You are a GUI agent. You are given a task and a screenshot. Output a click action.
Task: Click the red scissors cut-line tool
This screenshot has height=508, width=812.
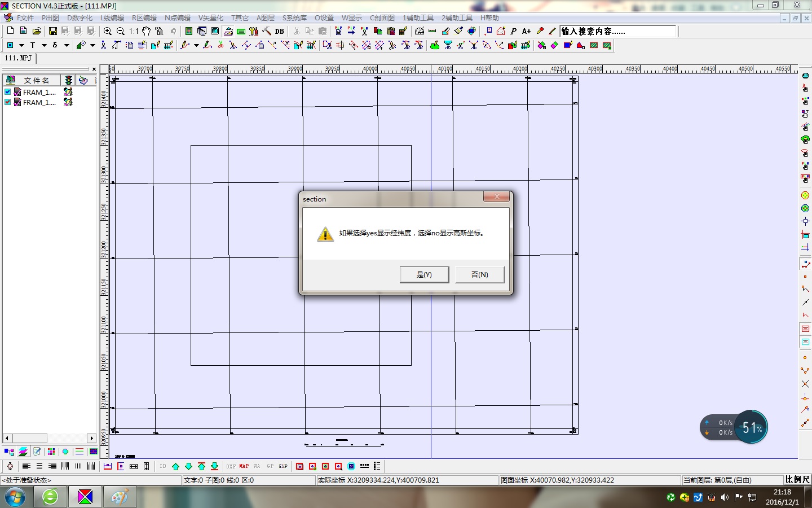[x=220, y=45]
